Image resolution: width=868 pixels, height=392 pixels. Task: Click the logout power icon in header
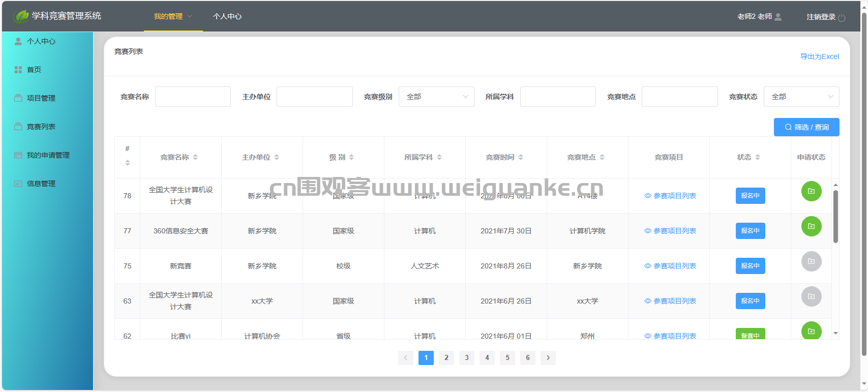tap(842, 17)
